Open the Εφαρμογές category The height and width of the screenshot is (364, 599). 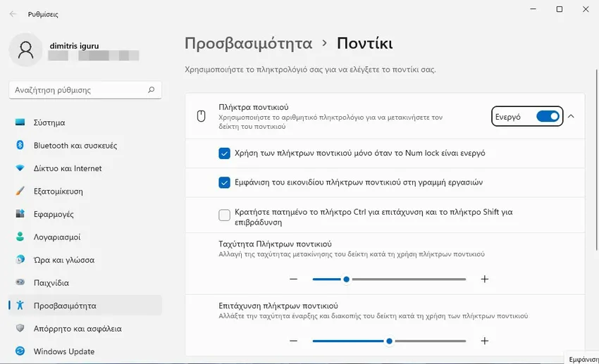(85, 214)
